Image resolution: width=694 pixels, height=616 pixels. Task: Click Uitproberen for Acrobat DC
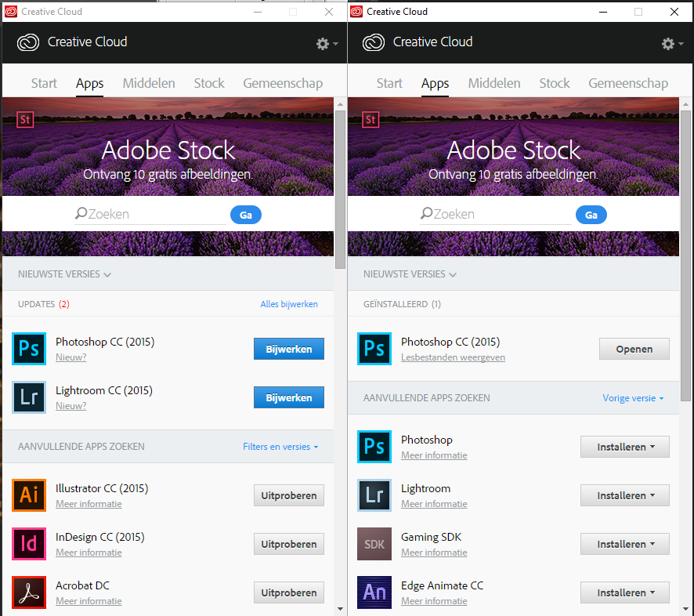(288, 593)
